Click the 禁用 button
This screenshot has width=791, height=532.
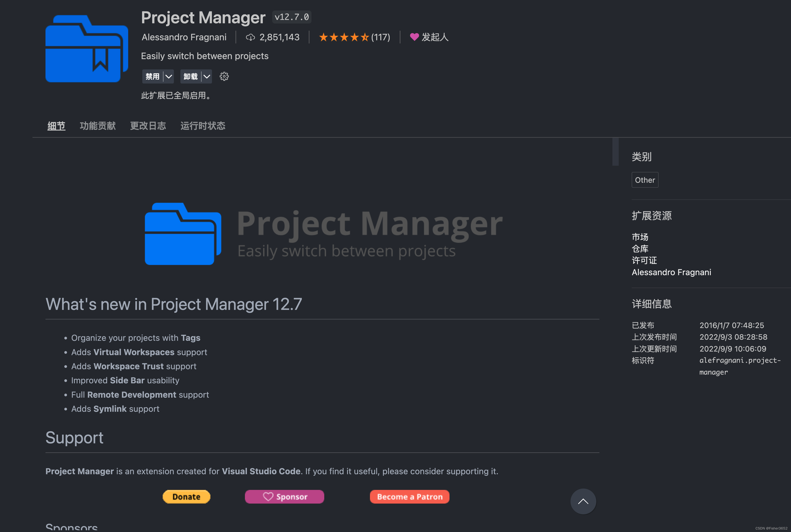152,76
